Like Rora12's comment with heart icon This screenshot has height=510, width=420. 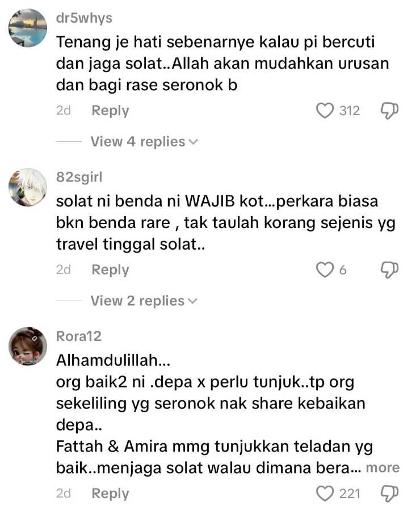325,494
